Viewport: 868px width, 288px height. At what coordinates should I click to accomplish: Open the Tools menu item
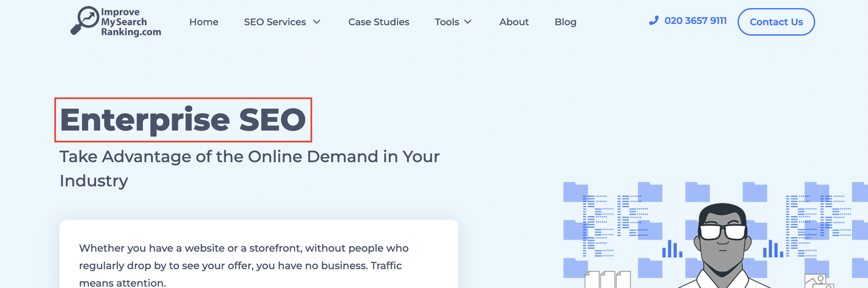446,22
